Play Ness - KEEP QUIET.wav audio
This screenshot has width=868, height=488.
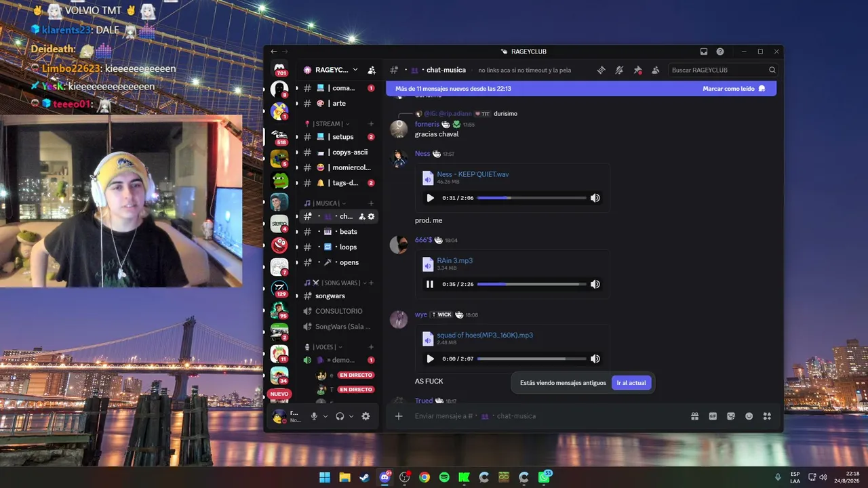coord(430,198)
